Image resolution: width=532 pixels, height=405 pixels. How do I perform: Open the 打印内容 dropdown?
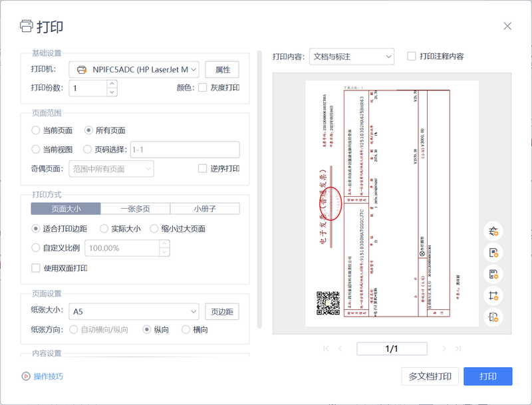[x=388, y=57]
